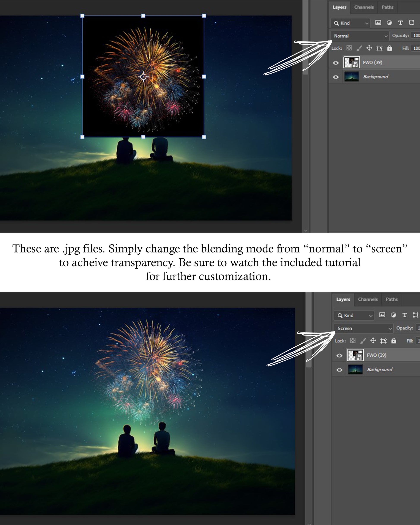The width and height of the screenshot is (420, 525).
Task: Open the Kind filter dropdown in top panel
Action: (x=350, y=23)
